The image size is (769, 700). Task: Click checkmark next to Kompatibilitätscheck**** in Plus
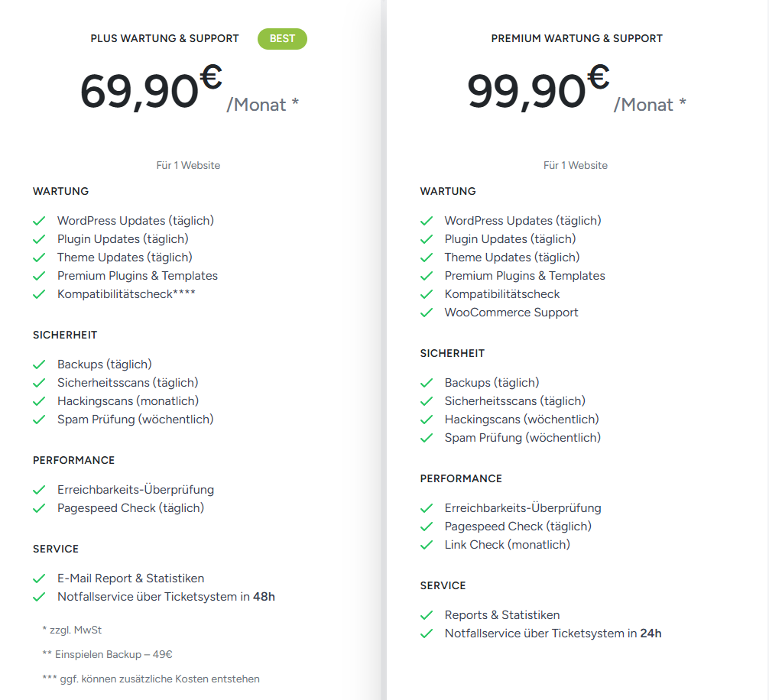pyautogui.click(x=39, y=294)
